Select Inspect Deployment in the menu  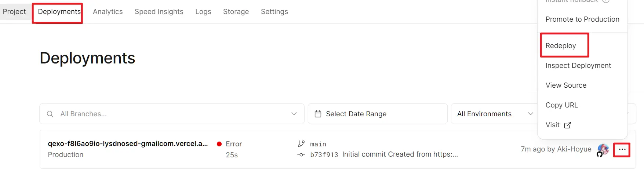pos(578,65)
